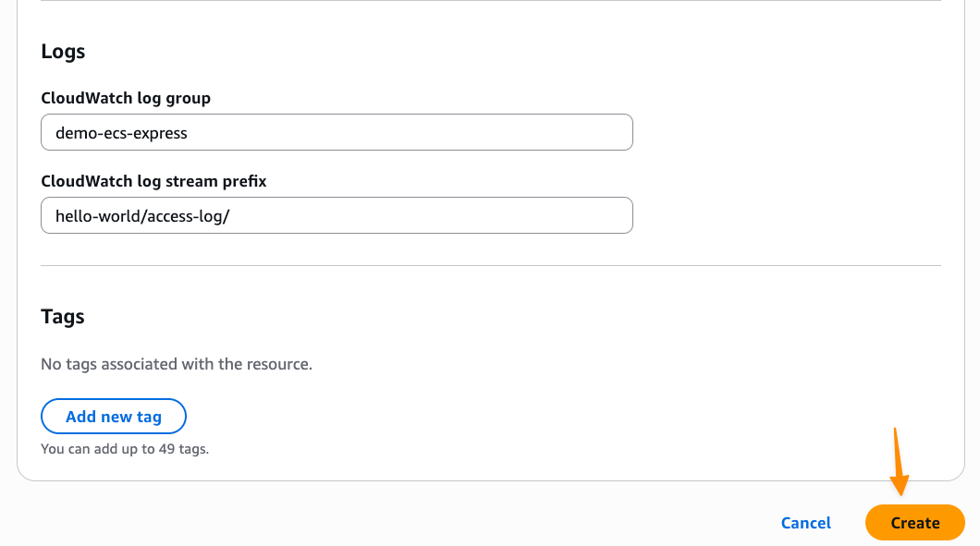980x546 pixels.
Task: Click the orange Create button
Action: pos(914,523)
